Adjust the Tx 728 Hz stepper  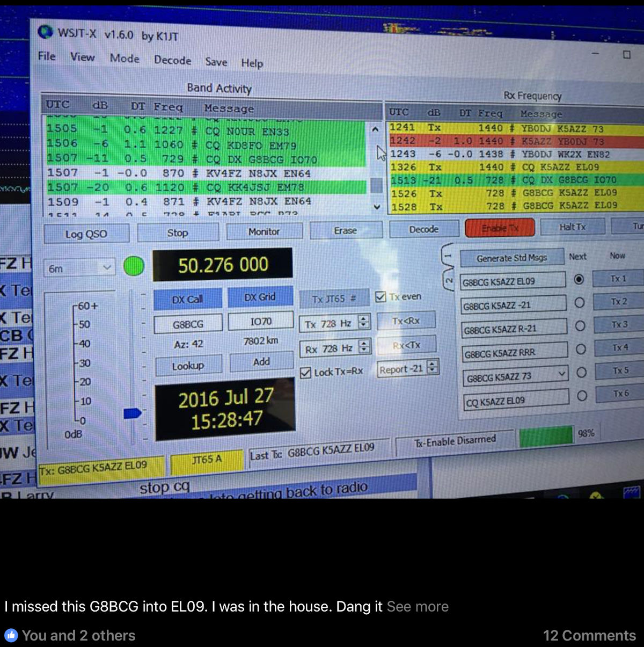tap(364, 322)
